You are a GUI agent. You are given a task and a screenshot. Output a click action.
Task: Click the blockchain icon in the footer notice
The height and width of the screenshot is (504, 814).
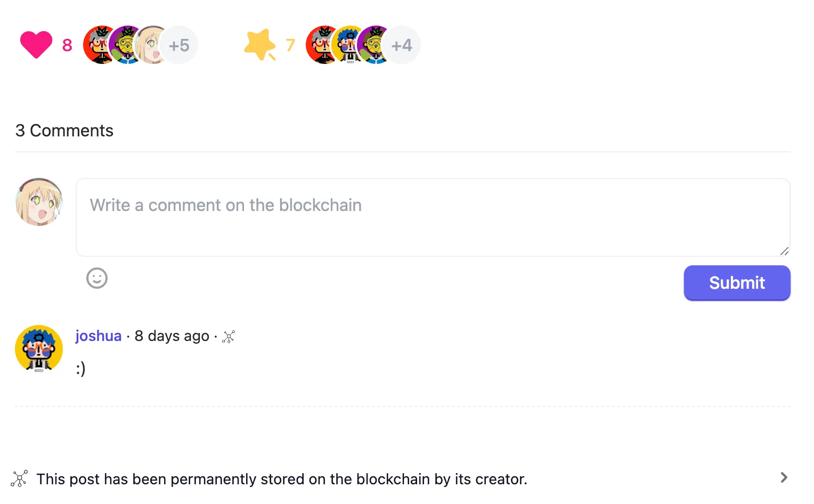coord(19,478)
